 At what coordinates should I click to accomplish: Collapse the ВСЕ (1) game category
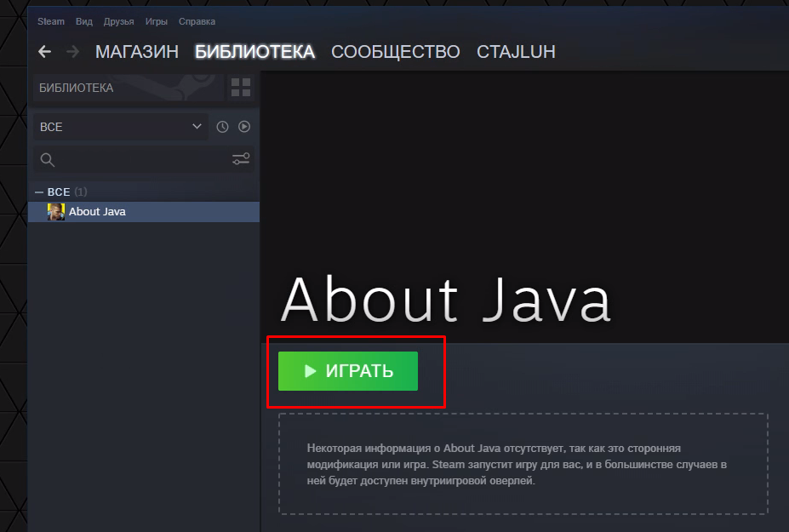click(x=39, y=192)
